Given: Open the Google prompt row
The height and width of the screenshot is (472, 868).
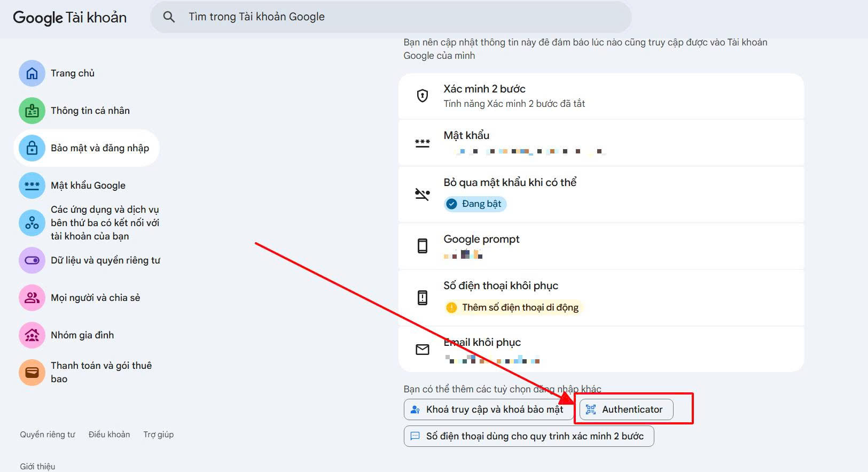Looking at the screenshot, I should [601, 246].
